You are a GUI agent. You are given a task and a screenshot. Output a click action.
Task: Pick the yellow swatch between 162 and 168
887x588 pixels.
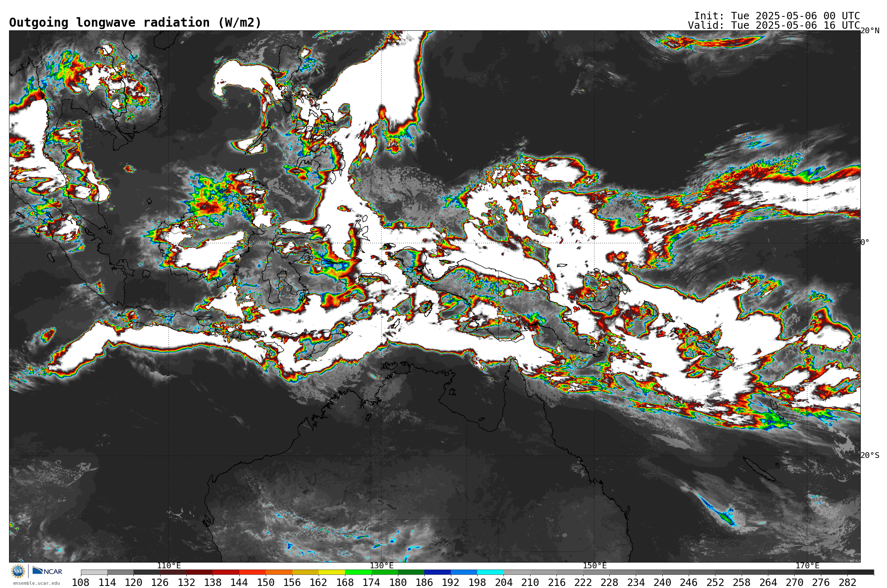coord(332,572)
